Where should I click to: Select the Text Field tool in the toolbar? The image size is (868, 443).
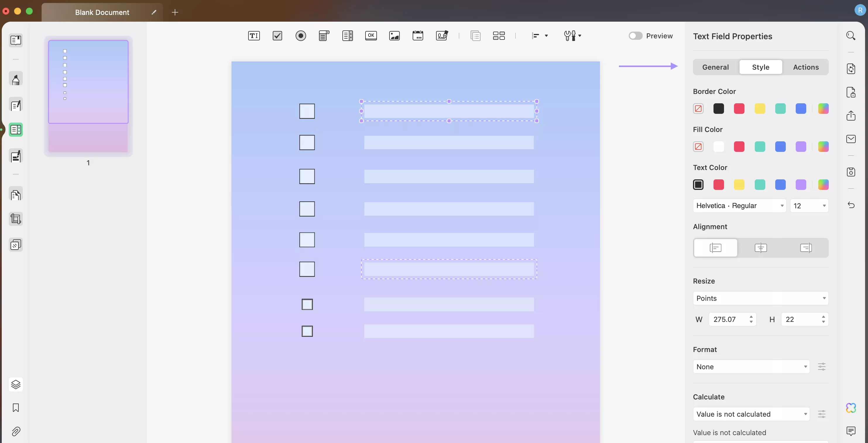coord(254,36)
